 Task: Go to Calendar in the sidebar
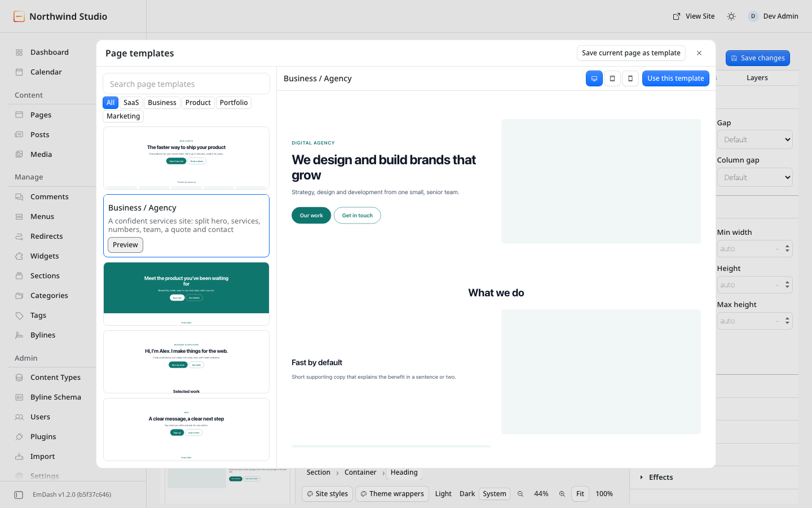click(46, 72)
